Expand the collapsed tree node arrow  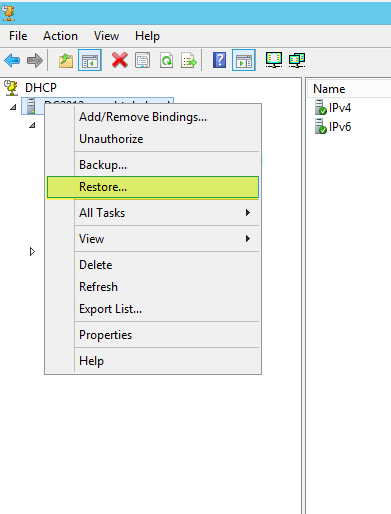tap(32, 251)
